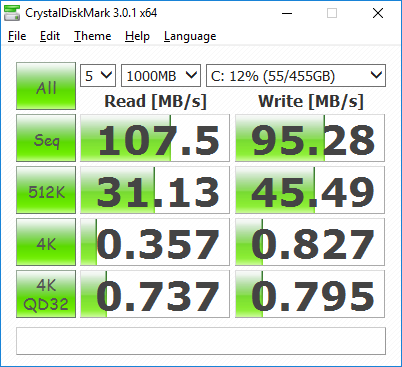This screenshot has width=402, height=367.
Task: Select the Seq read result 107.5
Action: [x=155, y=138]
